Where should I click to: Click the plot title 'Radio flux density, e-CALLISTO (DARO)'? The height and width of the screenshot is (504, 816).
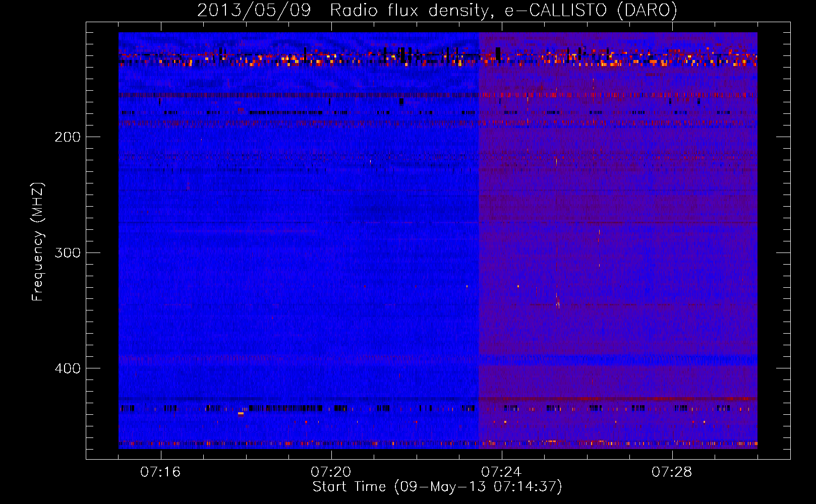click(503, 10)
